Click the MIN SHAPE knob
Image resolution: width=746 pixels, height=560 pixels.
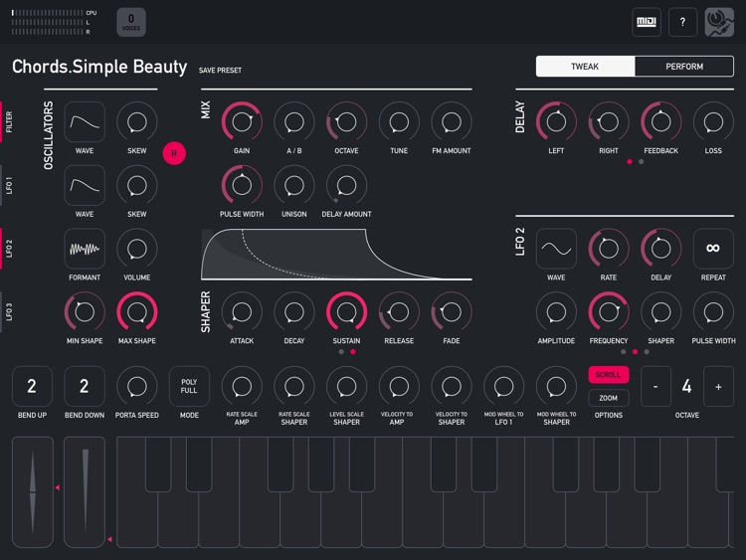(85, 311)
